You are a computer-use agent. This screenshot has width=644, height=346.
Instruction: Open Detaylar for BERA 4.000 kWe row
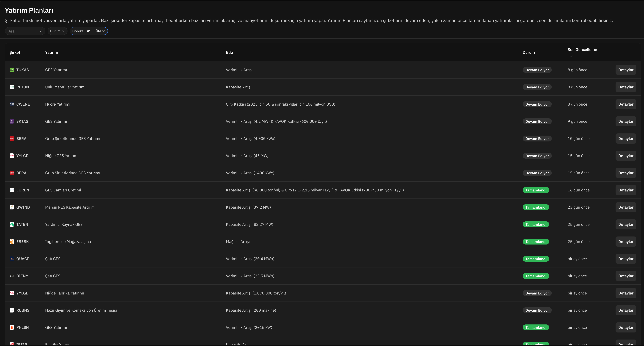[x=626, y=139]
